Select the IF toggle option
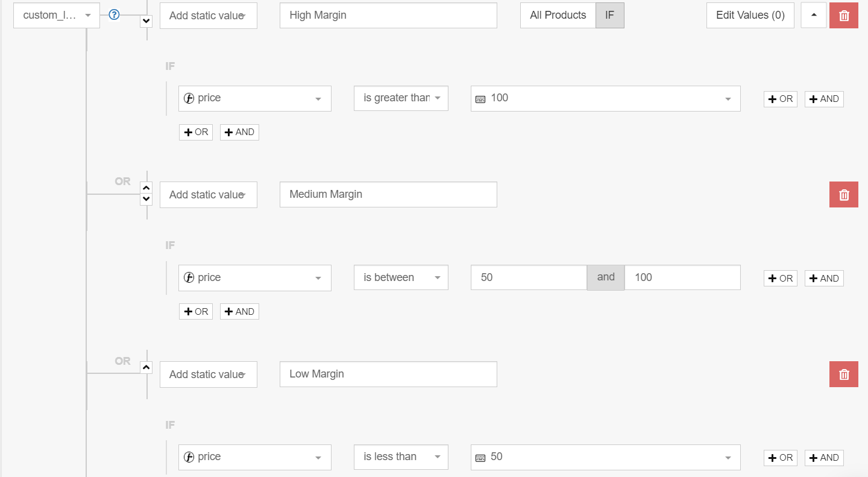Image resolution: width=868 pixels, height=477 pixels. click(x=609, y=16)
